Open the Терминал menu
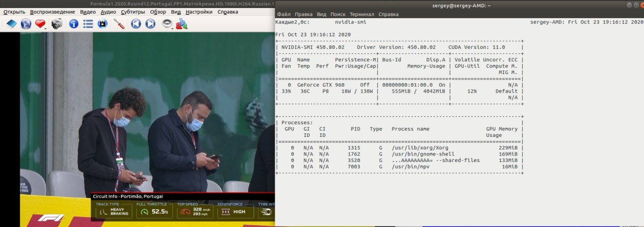Image resolution: width=644 pixels, height=227 pixels. [362, 15]
